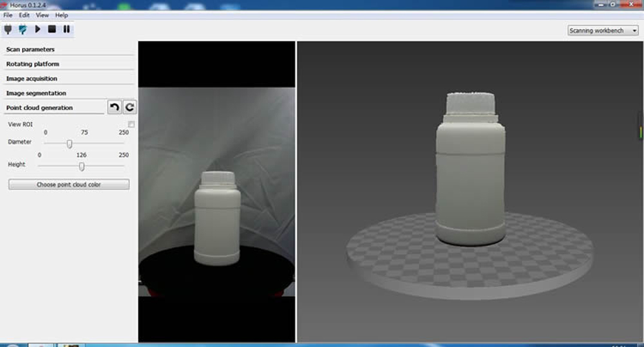The height and width of the screenshot is (347, 644).
Task: Stop the scan with the stop button
Action: click(x=52, y=29)
